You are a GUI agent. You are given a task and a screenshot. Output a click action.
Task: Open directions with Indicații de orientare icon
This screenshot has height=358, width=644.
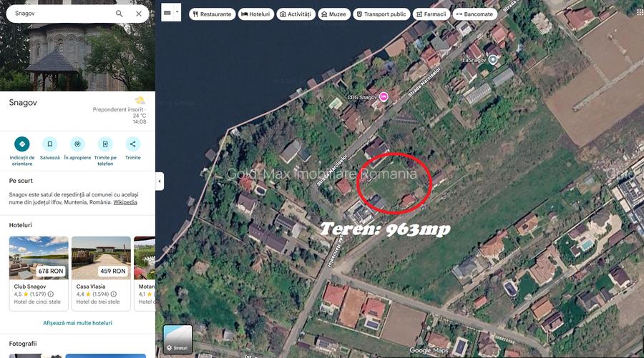click(21, 144)
